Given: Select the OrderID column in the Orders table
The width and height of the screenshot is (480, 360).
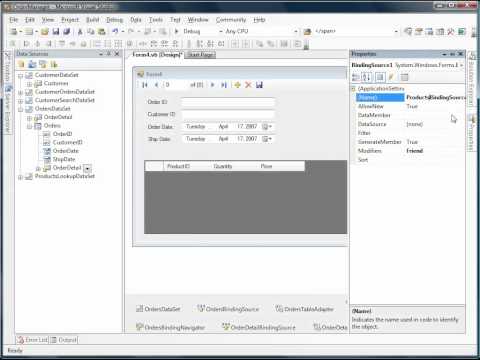Looking at the screenshot, I should point(62,134).
